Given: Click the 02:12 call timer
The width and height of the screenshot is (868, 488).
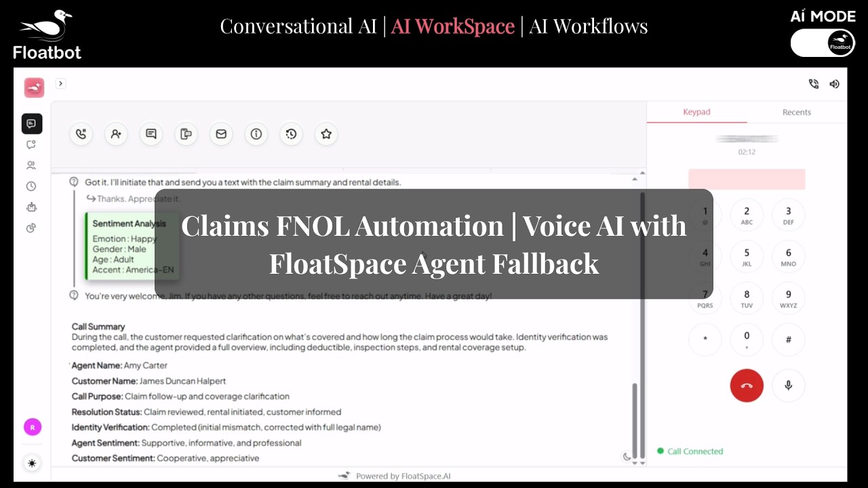Looking at the screenshot, I should coord(747,152).
